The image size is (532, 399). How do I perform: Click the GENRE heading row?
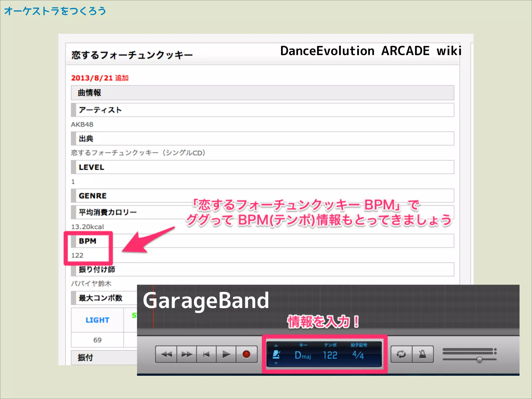pyautogui.click(x=262, y=196)
